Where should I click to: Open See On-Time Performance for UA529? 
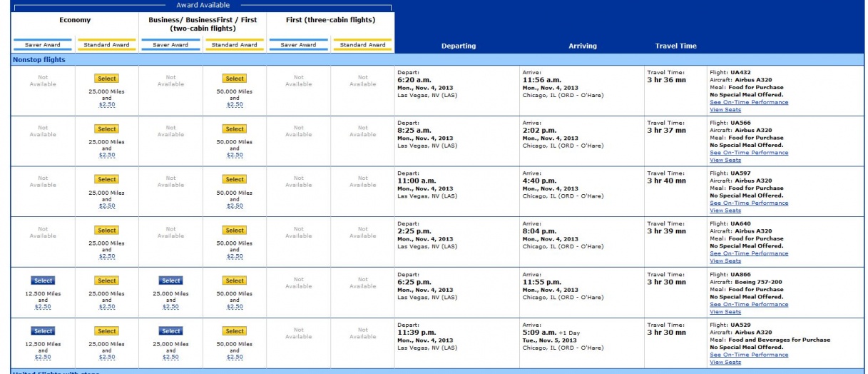(749, 355)
